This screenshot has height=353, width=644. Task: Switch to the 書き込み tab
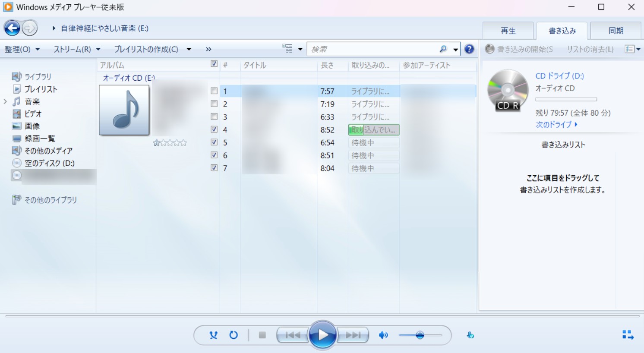(562, 31)
